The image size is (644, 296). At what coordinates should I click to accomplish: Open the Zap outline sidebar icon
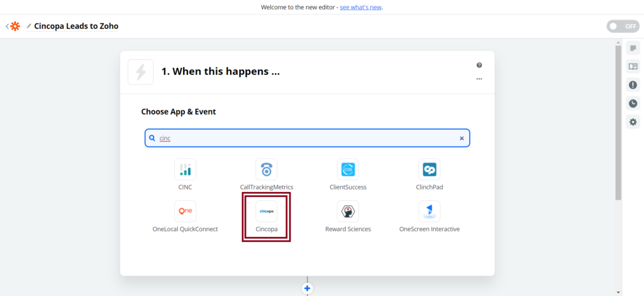[633, 48]
